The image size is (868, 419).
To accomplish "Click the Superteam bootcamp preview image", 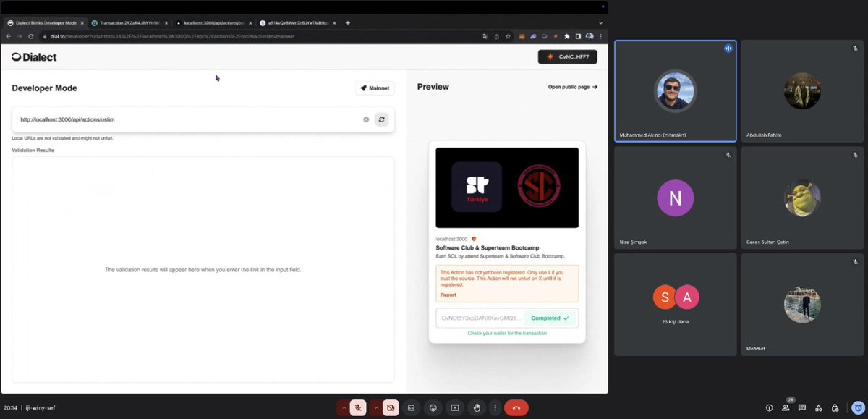I will click(507, 187).
